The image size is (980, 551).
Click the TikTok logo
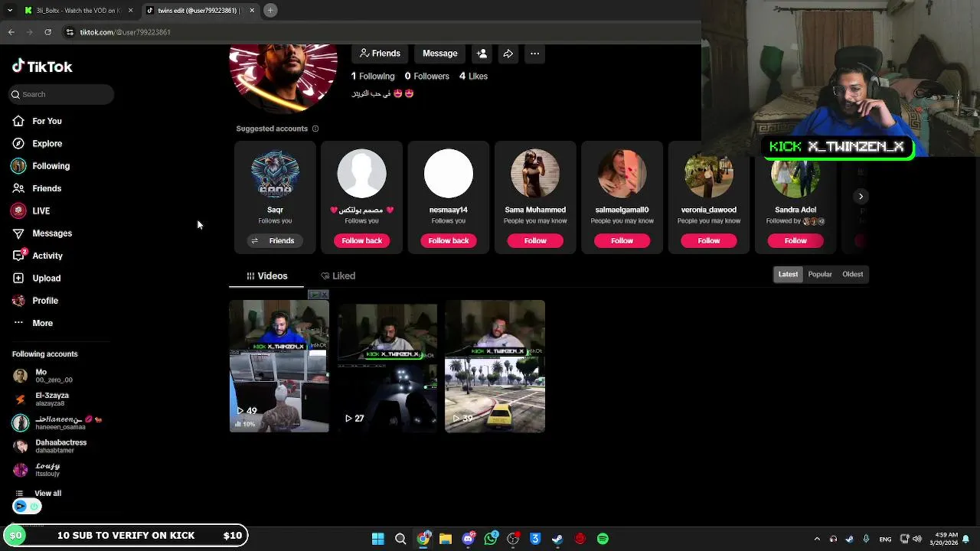tap(42, 67)
